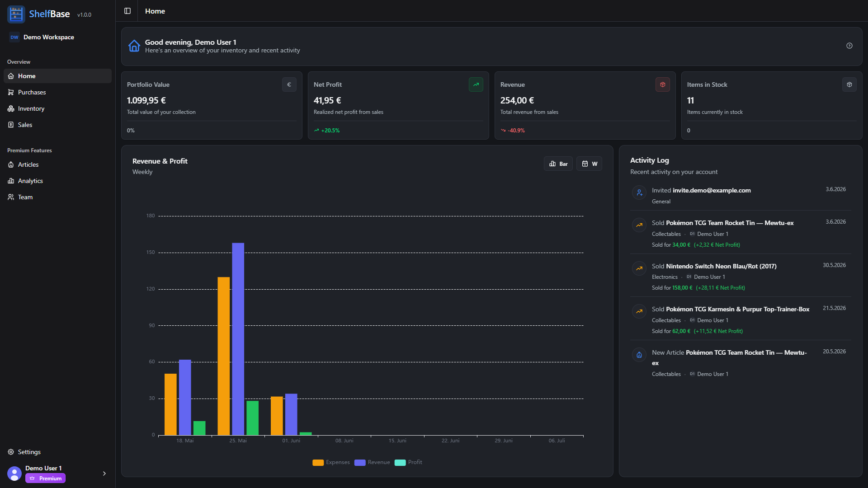Image resolution: width=868 pixels, height=488 pixels.
Task: Click the Analytics chart icon in sidebar
Action: coord(11,181)
